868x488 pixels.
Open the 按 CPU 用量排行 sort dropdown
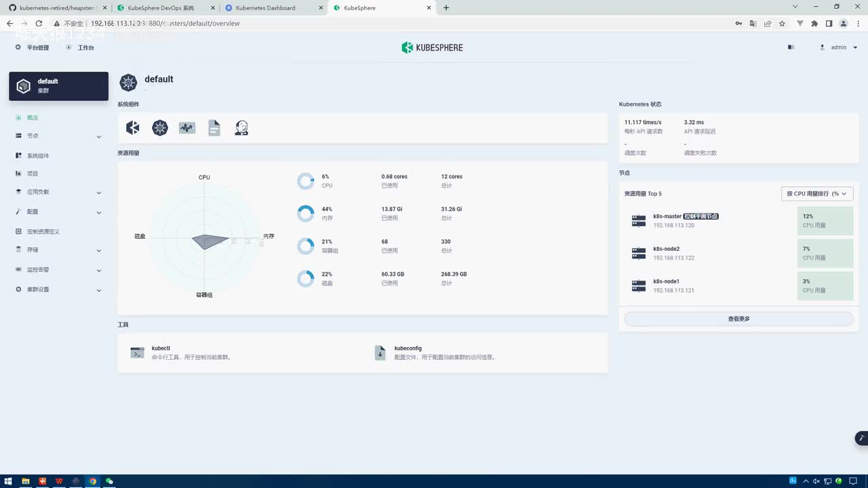(817, 194)
